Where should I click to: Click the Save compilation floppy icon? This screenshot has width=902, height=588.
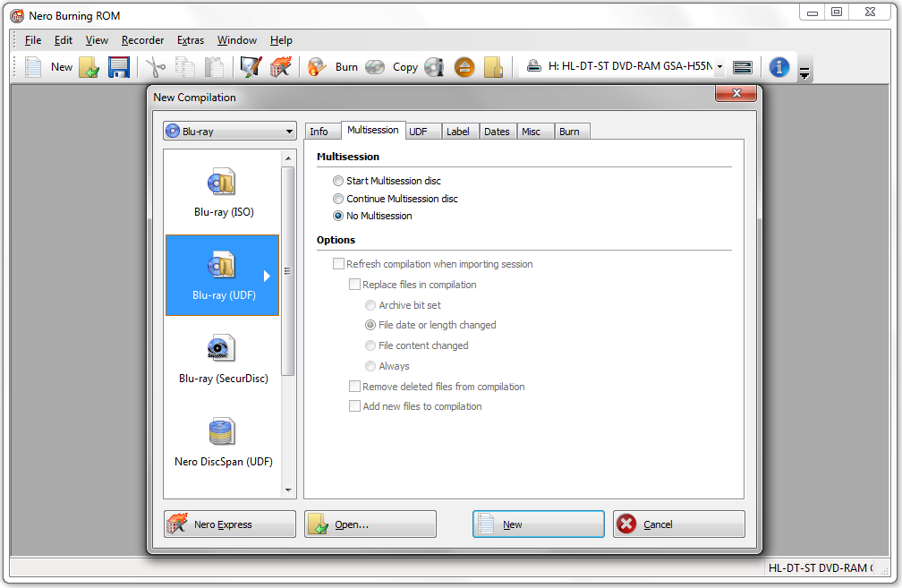(x=119, y=67)
